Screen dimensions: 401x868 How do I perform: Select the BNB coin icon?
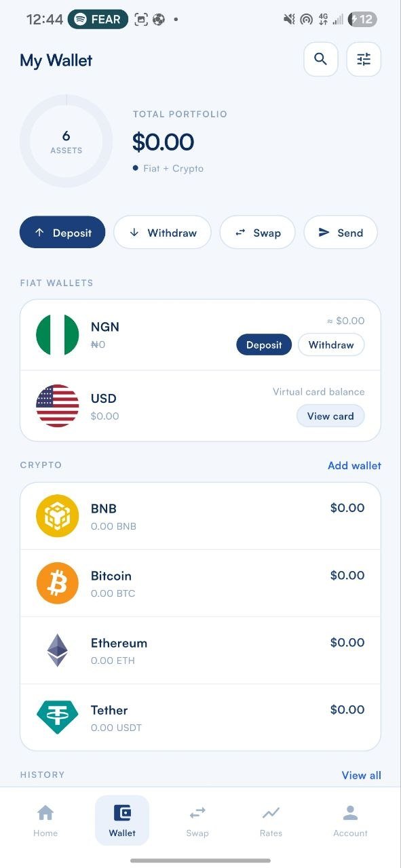pos(57,515)
